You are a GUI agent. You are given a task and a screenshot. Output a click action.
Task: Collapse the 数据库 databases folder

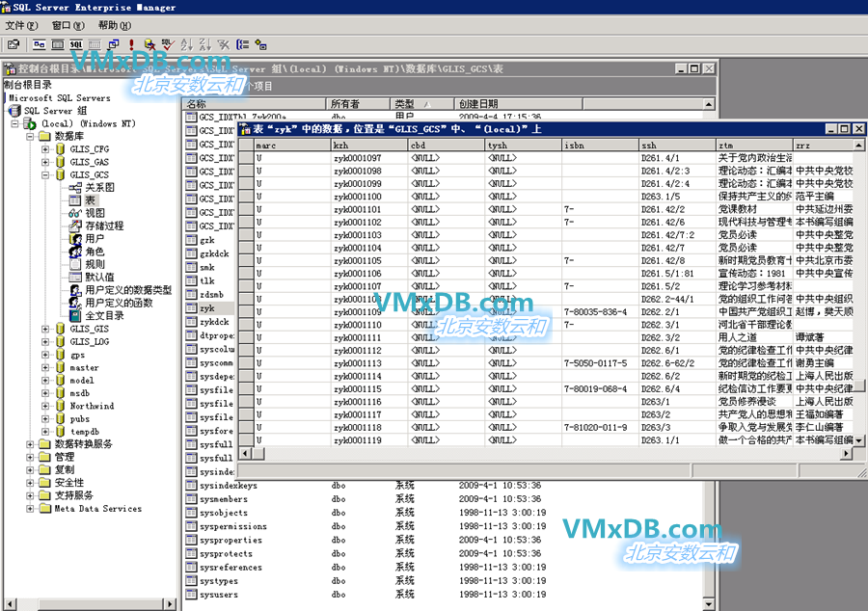(x=30, y=137)
